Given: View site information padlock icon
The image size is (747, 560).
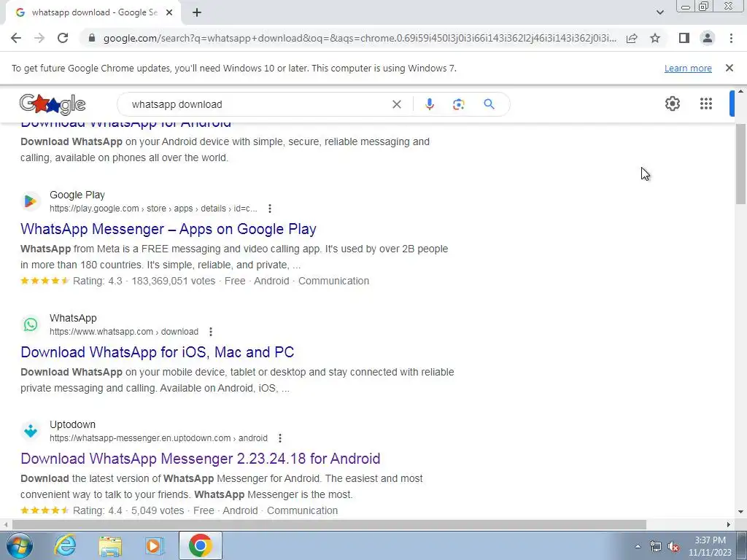Looking at the screenshot, I should (92, 38).
